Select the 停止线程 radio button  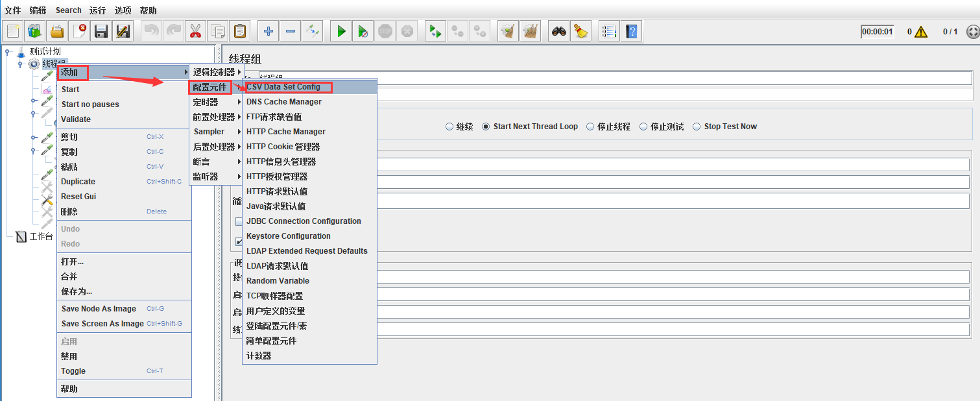(591, 127)
